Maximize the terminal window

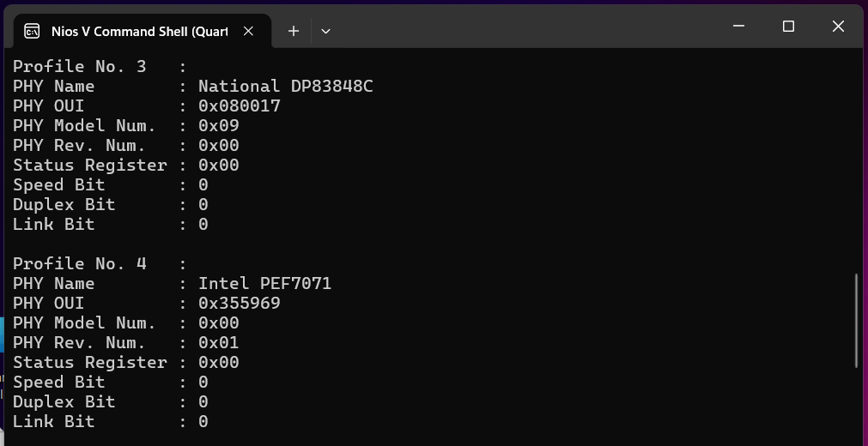click(x=788, y=27)
